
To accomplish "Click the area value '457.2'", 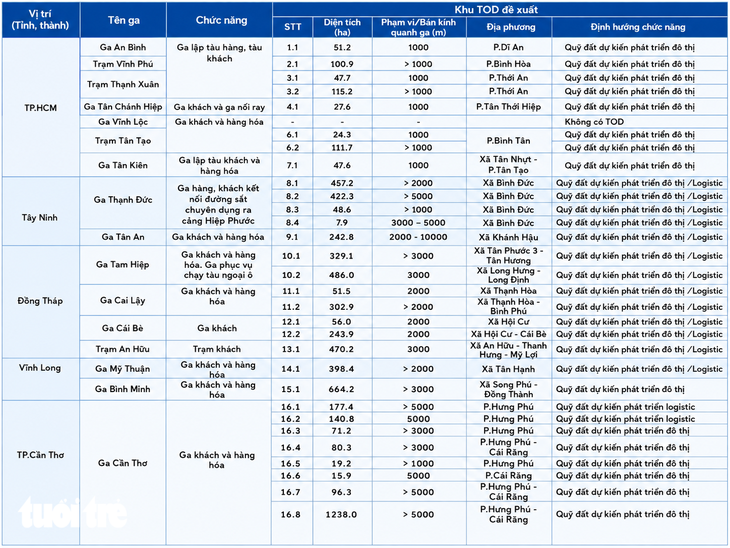I will pos(342,183).
